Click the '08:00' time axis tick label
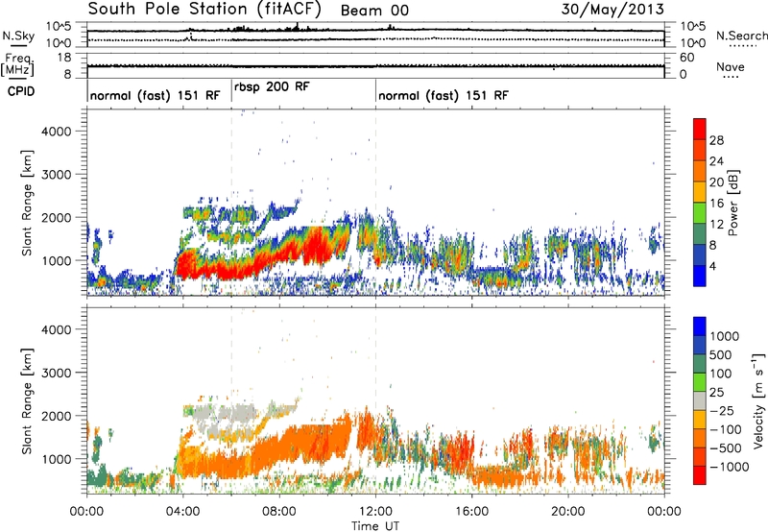The height and width of the screenshot is (532, 768). point(279,512)
